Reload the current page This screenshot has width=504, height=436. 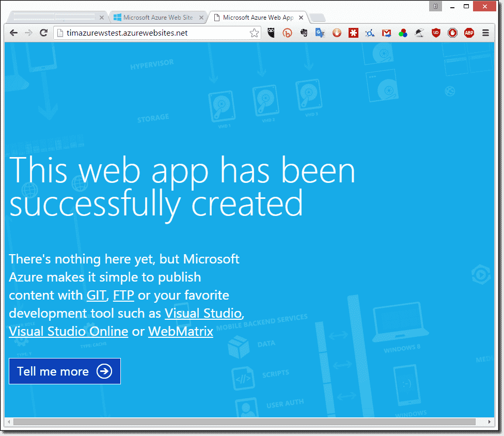[44, 33]
